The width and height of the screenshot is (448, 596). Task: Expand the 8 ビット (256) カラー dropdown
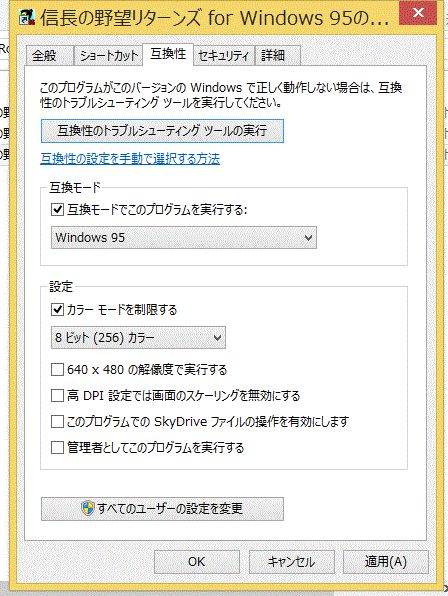click(x=138, y=337)
